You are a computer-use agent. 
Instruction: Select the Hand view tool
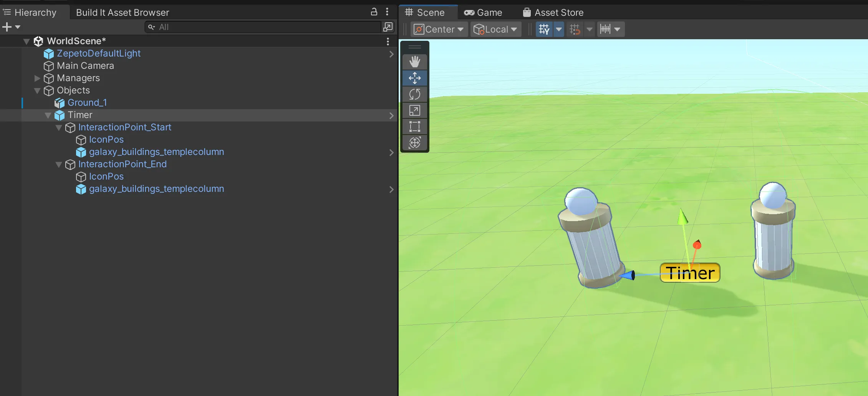coord(415,62)
